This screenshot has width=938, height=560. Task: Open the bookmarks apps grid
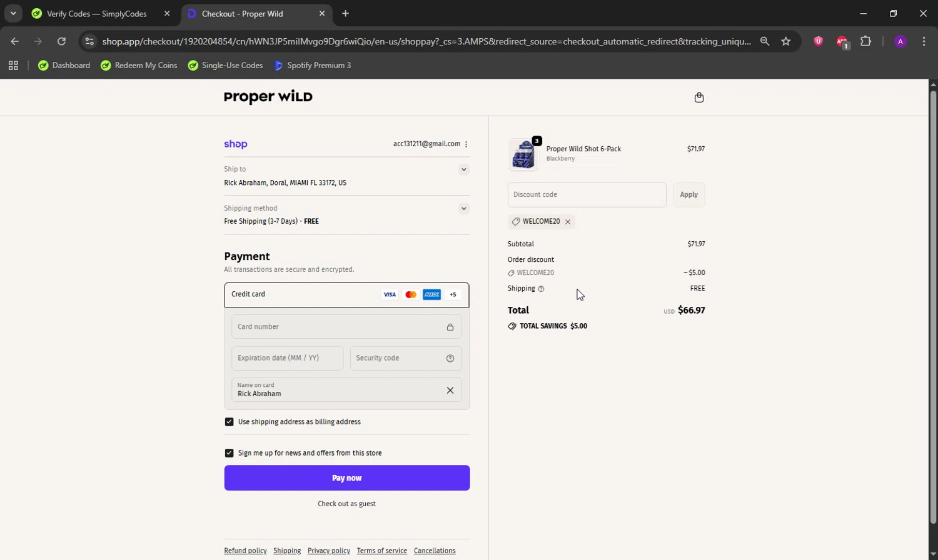pyautogui.click(x=13, y=66)
